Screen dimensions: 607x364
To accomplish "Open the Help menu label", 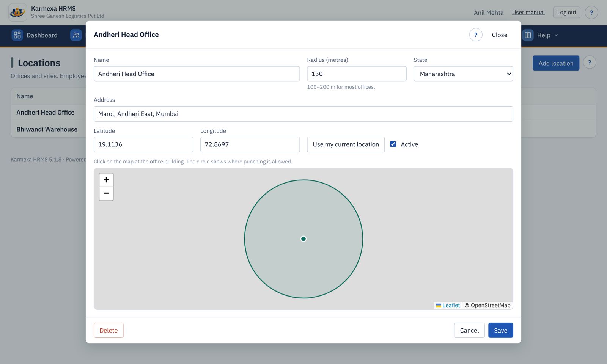I will click(544, 35).
